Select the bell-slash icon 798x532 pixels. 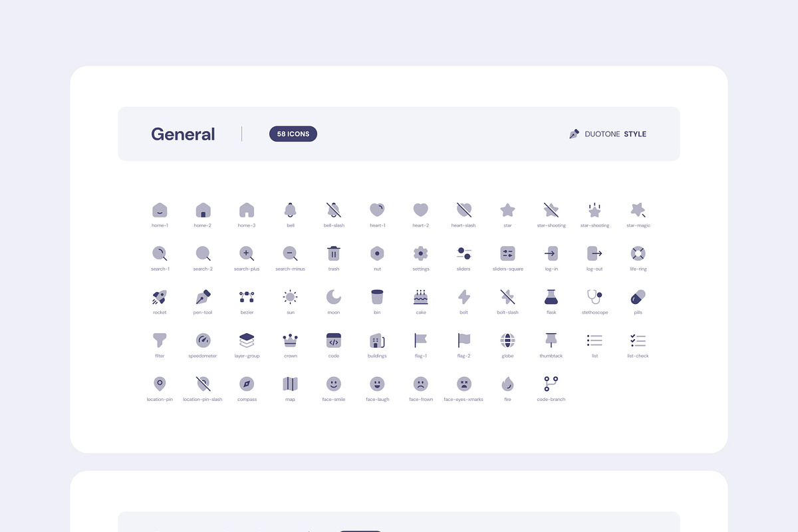point(334,210)
